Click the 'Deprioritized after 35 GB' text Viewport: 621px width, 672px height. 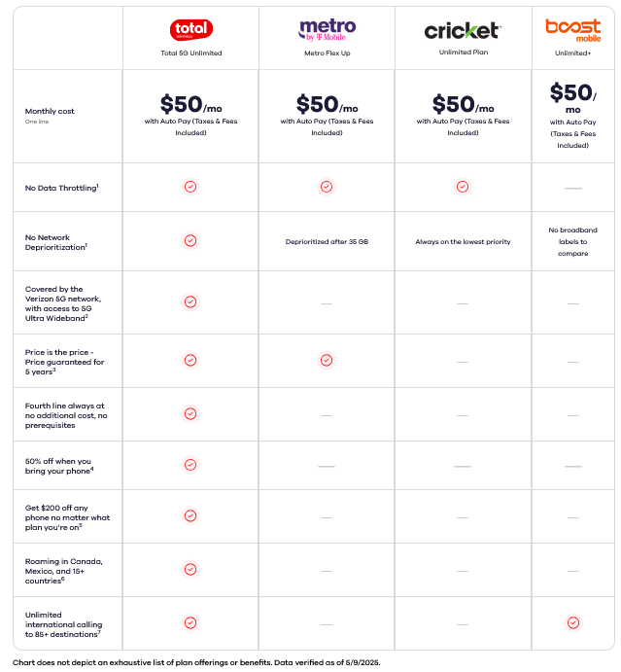pyautogui.click(x=327, y=242)
